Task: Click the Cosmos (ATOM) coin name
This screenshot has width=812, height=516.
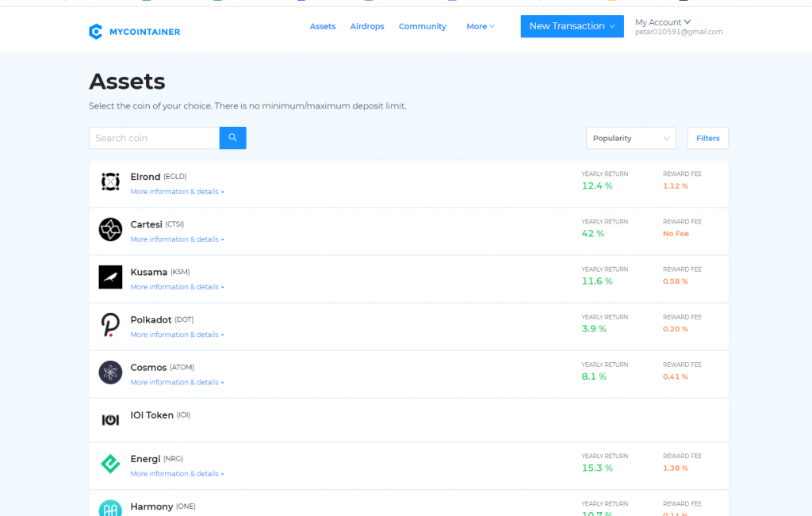Action: pyautogui.click(x=162, y=367)
